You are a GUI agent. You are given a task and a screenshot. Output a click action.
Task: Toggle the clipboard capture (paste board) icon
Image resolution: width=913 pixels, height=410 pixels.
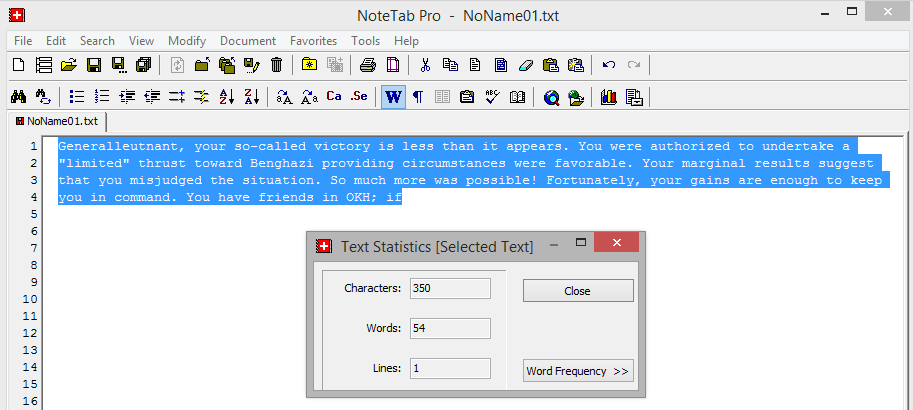pyautogui.click(x=467, y=97)
